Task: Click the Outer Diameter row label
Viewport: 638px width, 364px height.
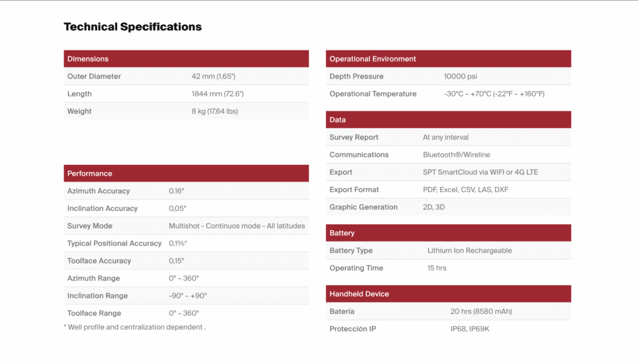Action: click(x=94, y=77)
